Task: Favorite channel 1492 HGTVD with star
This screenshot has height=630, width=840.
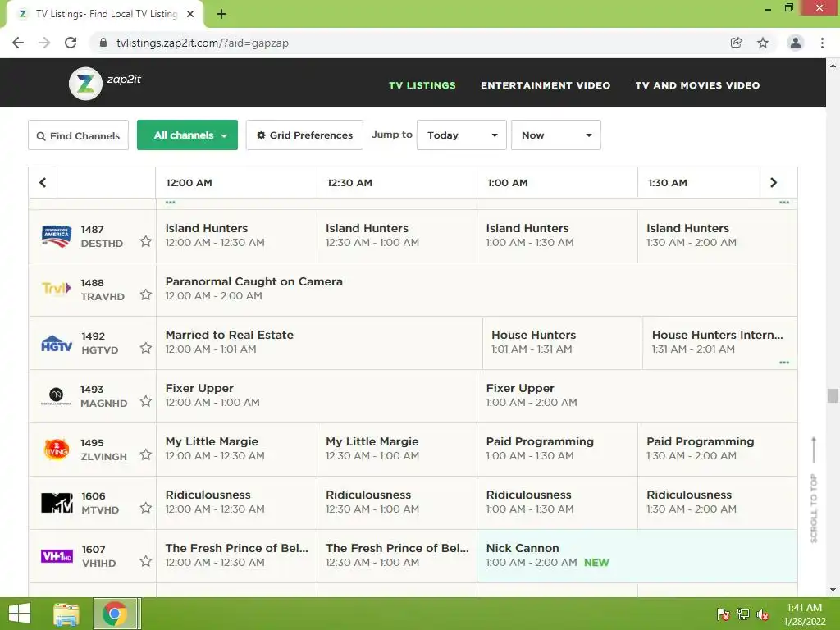Action: [x=146, y=348]
